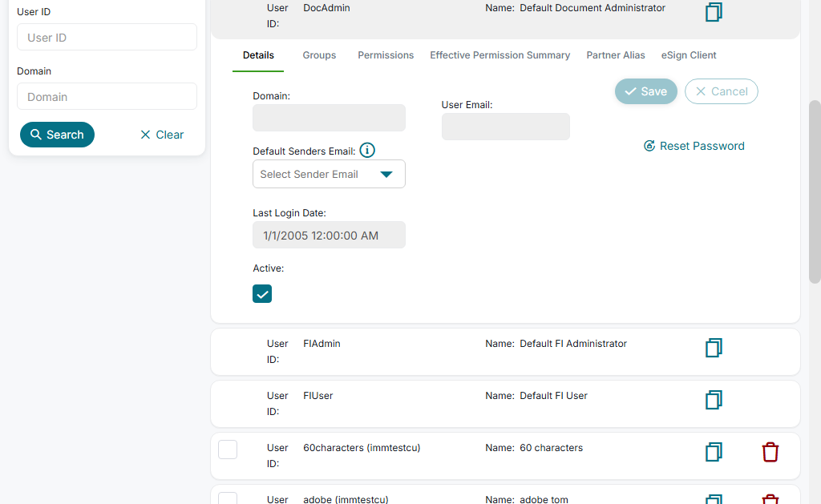Screen dimensions: 821x504
Task: Uncheck the Active checkbox
Action: 262,293
